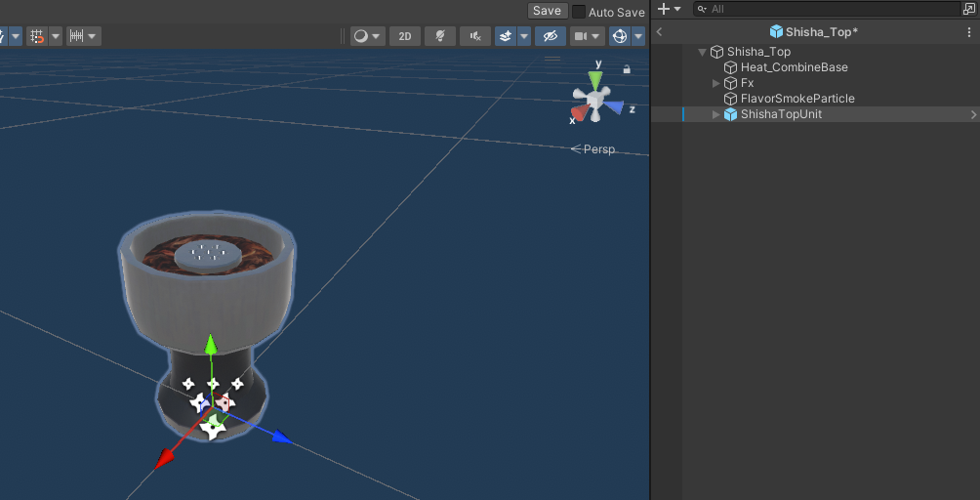Click the center cube of orientation gizmo
The image size is (980, 500).
coord(595,100)
